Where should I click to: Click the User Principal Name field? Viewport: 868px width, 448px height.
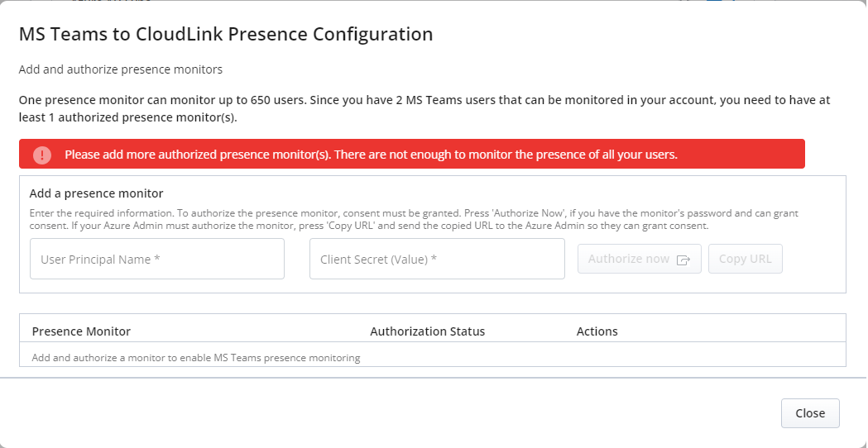click(157, 260)
